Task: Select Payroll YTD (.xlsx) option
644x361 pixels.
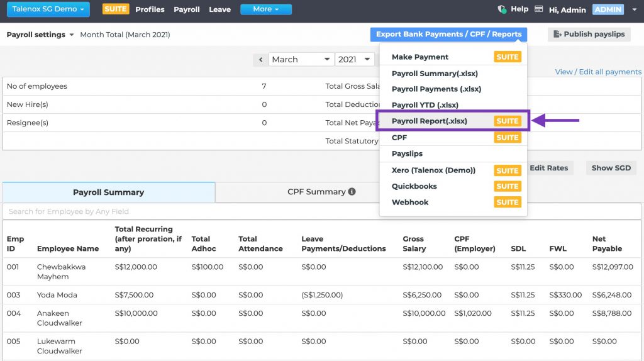Action: coord(453,105)
